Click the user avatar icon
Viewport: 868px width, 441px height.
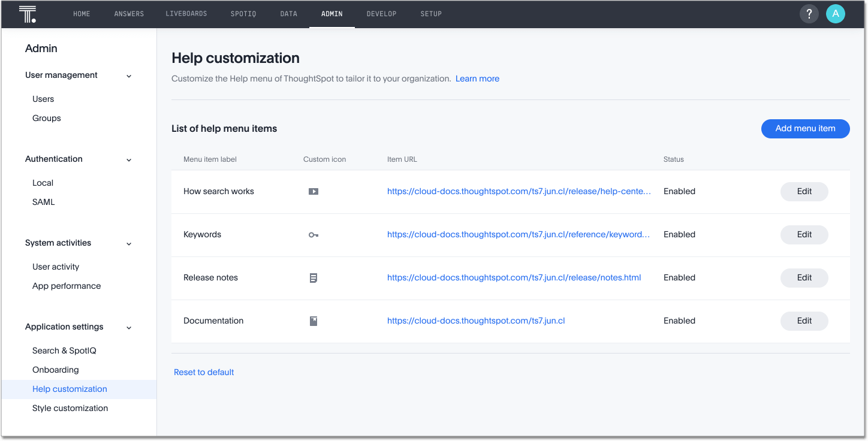click(835, 13)
